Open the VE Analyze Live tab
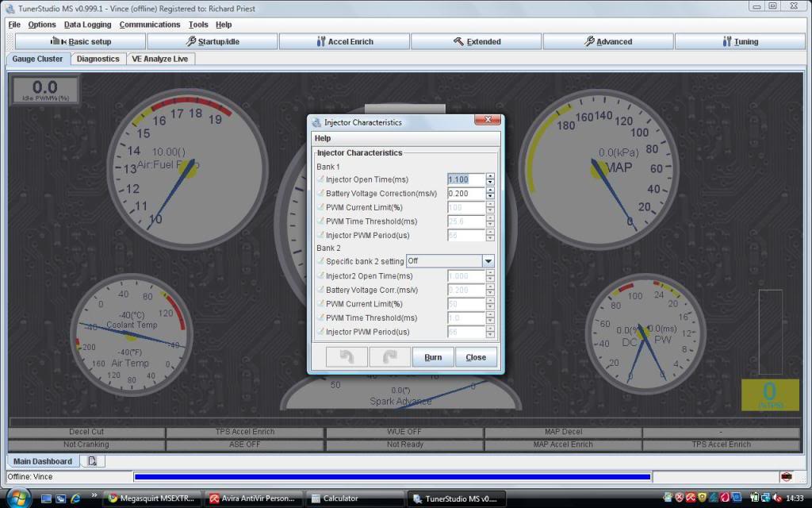Screen dimensions: 812x508 point(160,58)
